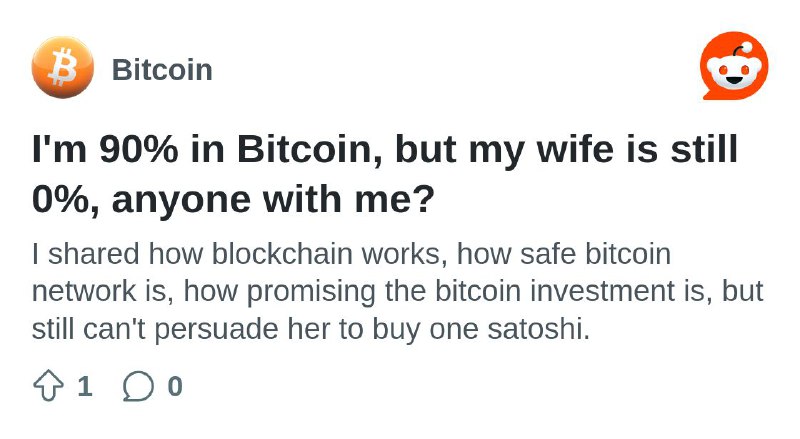Click the orange Bitcoin subreddit avatar
Viewport: 800px width, 439px height.
tap(63, 68)
